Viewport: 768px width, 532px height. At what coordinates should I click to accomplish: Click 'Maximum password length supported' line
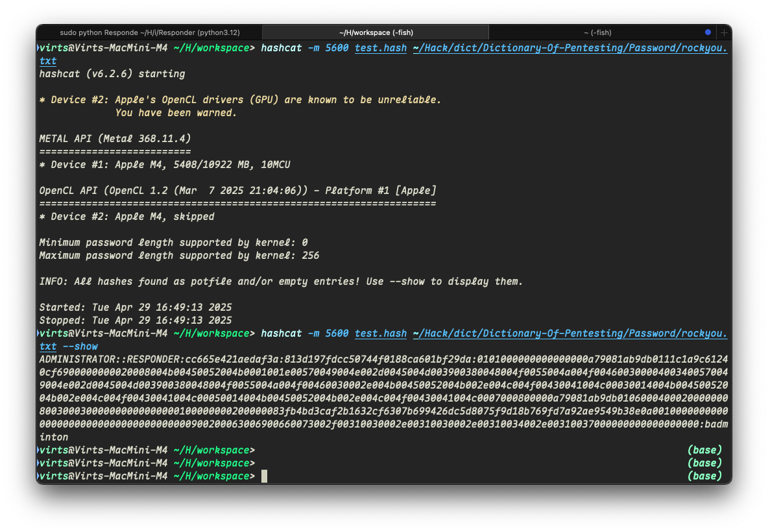click(179, 255)
